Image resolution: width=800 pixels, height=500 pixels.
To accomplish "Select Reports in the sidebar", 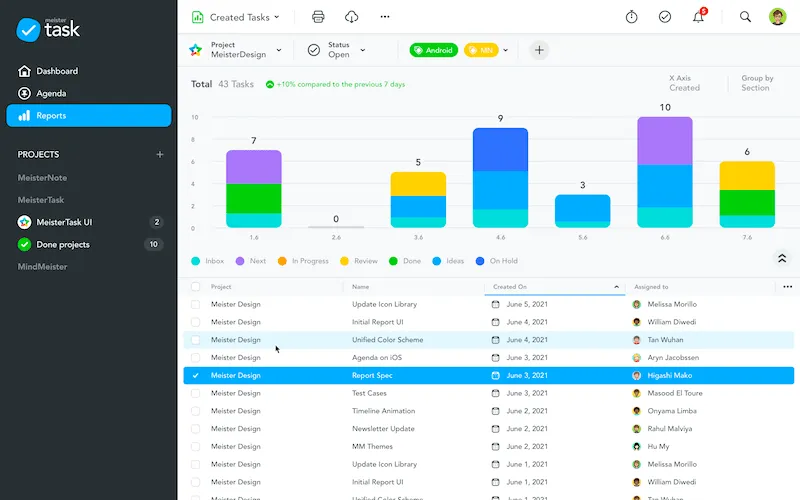I will (x=89, y=115).
